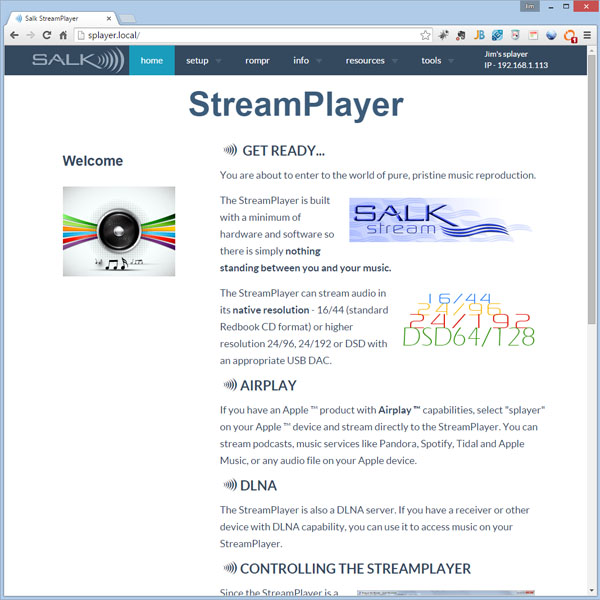Viewport: 600px width, 600px height.
Task: Open the Evernote elephant extension
Action: pos(461,35)
